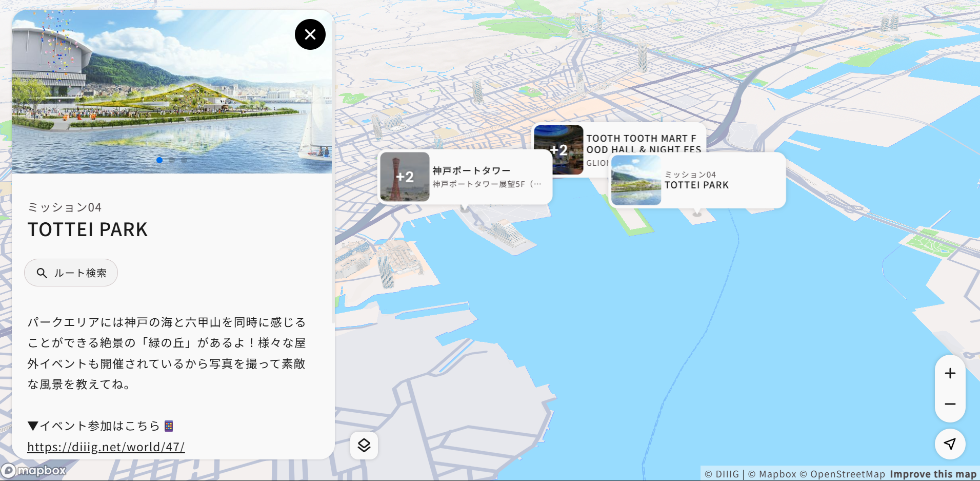This screenshot has height=481, width=980.
Task: Expand the 神戸ポートタワー +2 photo stack
Action: click(x=405, y=177)
